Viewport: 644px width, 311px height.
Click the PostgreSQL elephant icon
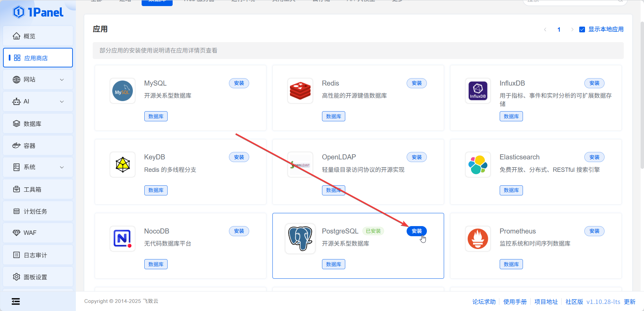click(300, 239)
